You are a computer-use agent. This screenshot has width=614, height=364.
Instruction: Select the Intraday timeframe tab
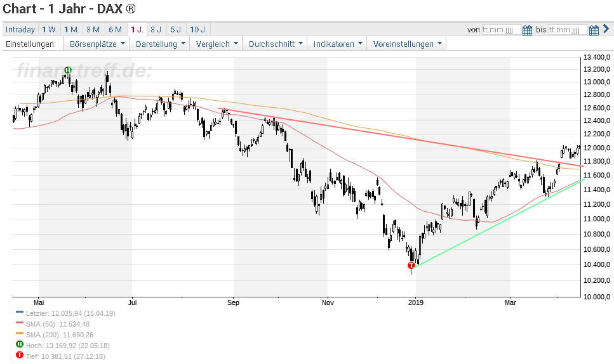coord(20,29)
